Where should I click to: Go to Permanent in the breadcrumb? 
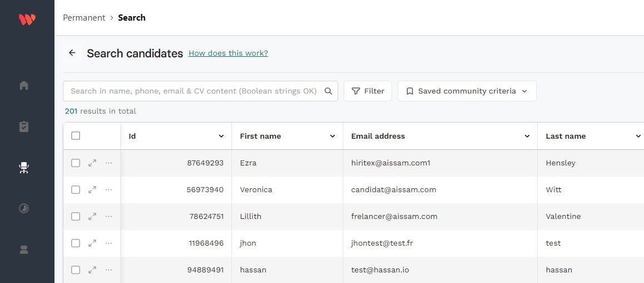click(x=84, y=18)
